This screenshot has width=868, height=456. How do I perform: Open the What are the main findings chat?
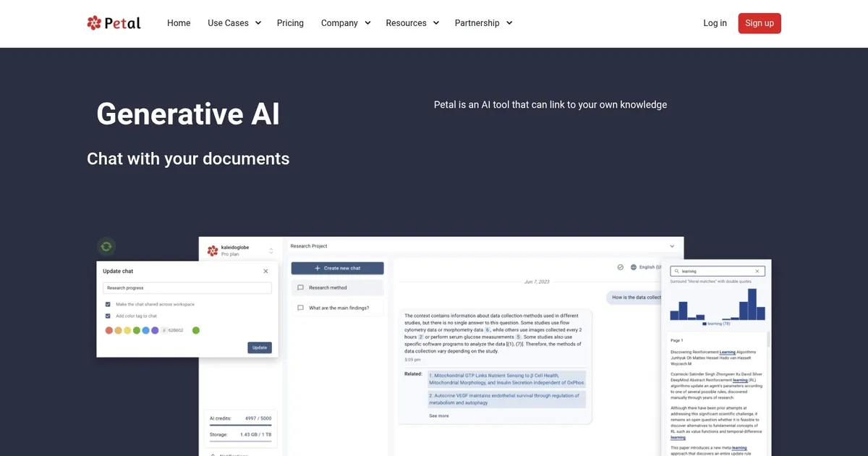pos(338,308)
